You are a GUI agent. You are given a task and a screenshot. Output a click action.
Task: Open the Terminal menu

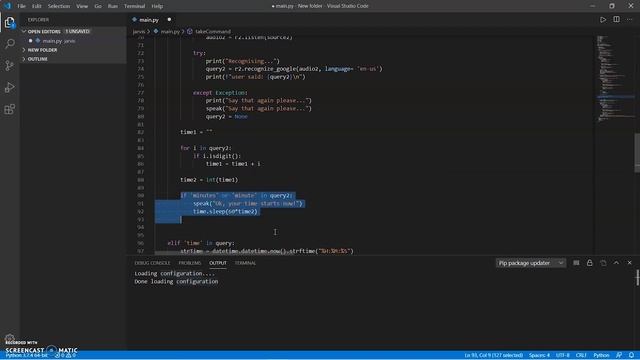(x=135, y=6)
